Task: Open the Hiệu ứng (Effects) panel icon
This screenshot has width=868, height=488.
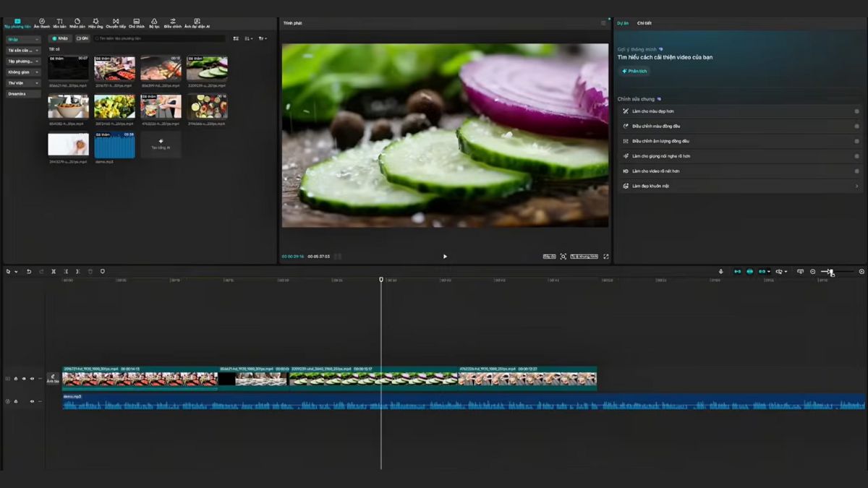Action: coord(95,20)
